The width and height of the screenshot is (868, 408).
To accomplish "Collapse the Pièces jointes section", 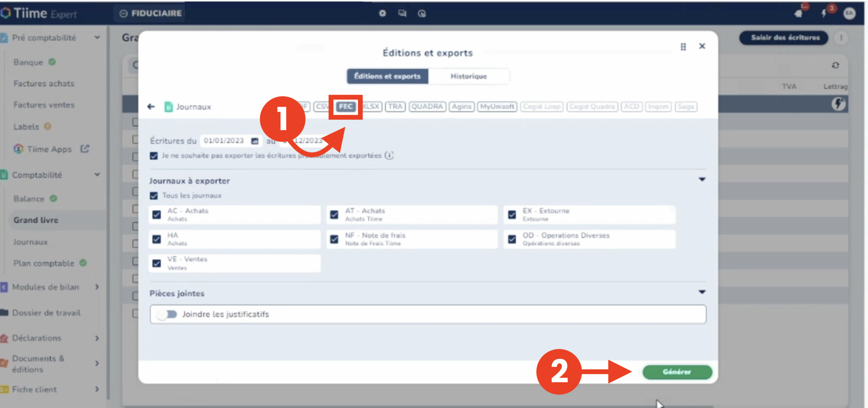I will pos(702,292).
